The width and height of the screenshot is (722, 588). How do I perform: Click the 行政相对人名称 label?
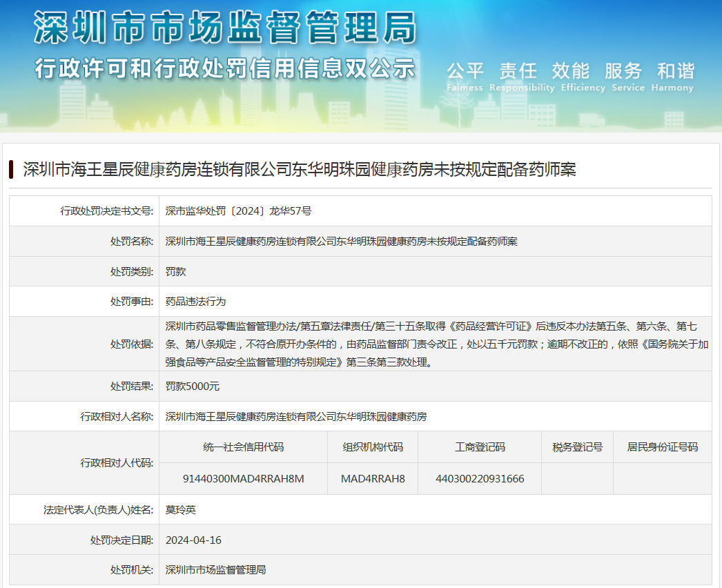click(117, 417)
